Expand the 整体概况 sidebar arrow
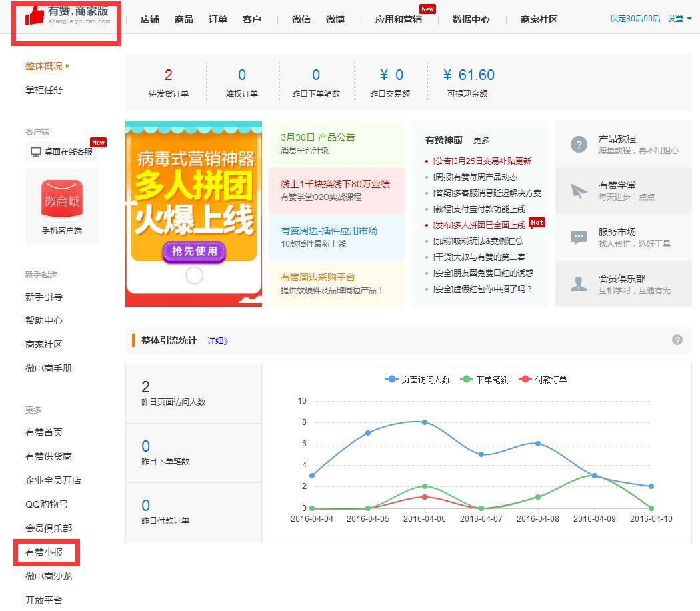Image resolution: width=700 pixels, height=611 pixels. point(67,66)
